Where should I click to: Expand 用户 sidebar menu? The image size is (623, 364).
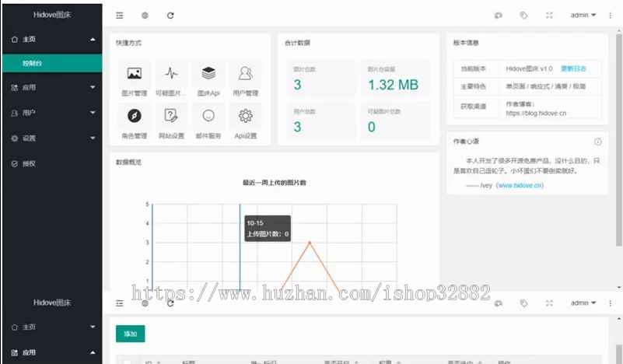[93, 113]
